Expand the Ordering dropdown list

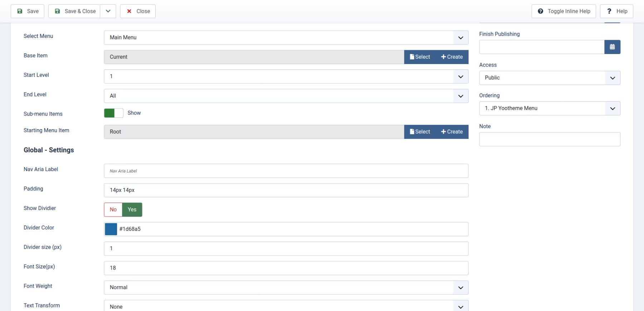pyautogui.click(x=550, y=108)
